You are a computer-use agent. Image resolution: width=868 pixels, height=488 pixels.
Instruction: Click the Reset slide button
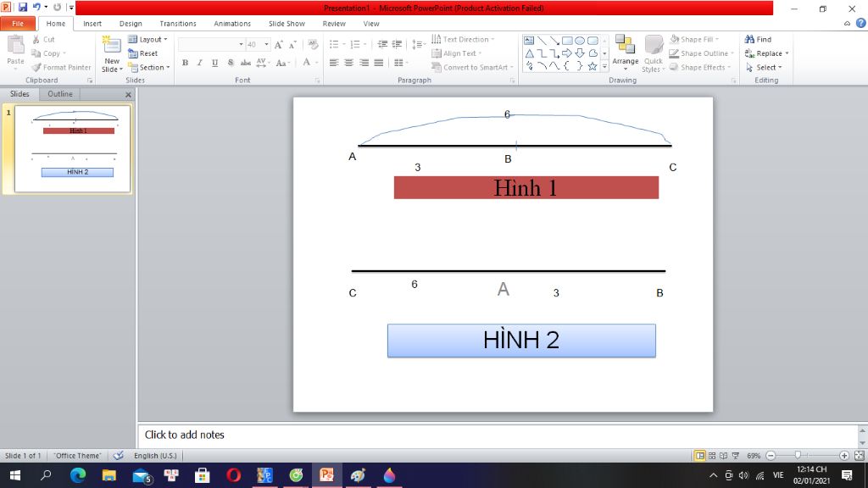click(x=142, y=53)
